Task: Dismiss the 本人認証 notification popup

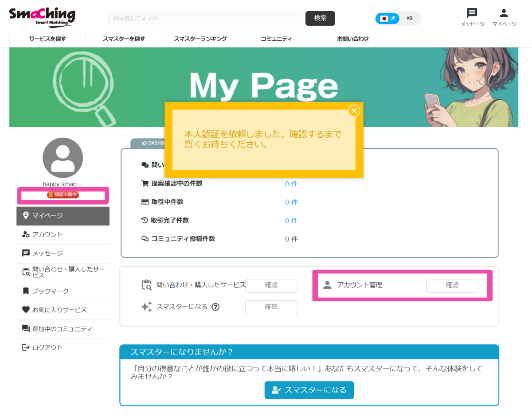Action: [x=354, y=111]
